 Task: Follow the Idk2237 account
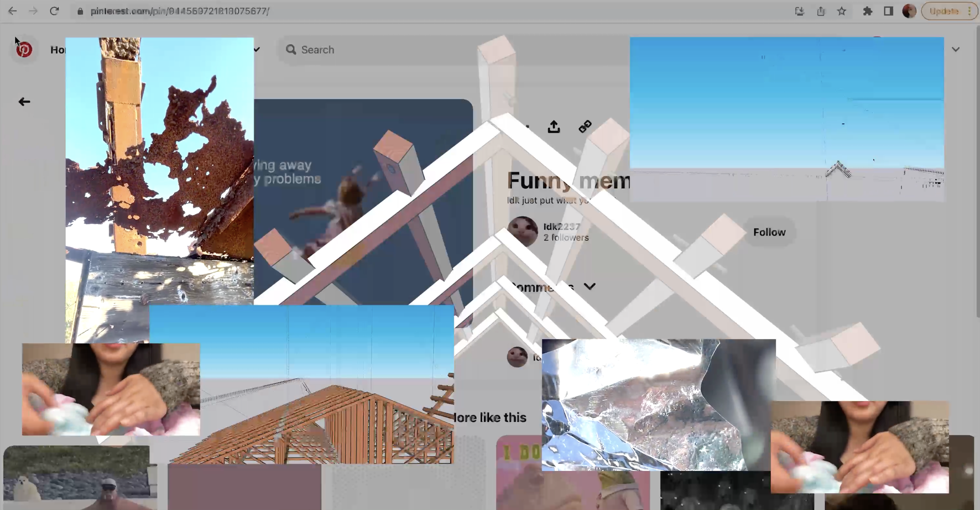[769, 232]
